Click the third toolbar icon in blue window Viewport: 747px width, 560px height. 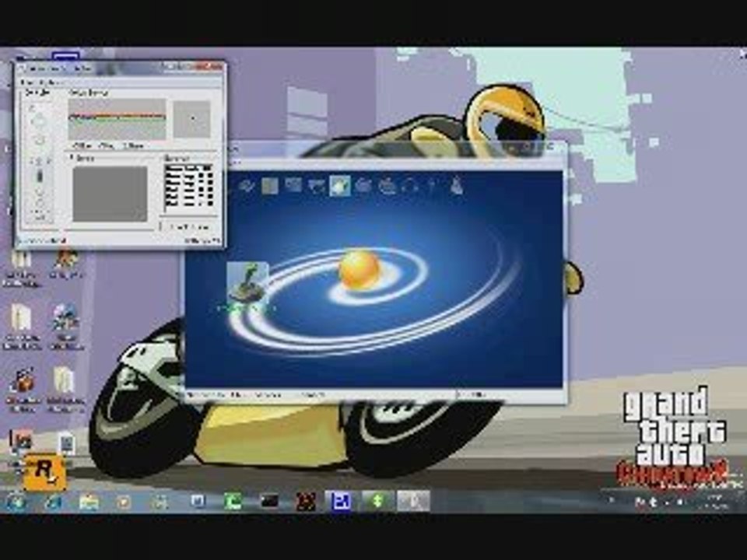pos(293,185)
